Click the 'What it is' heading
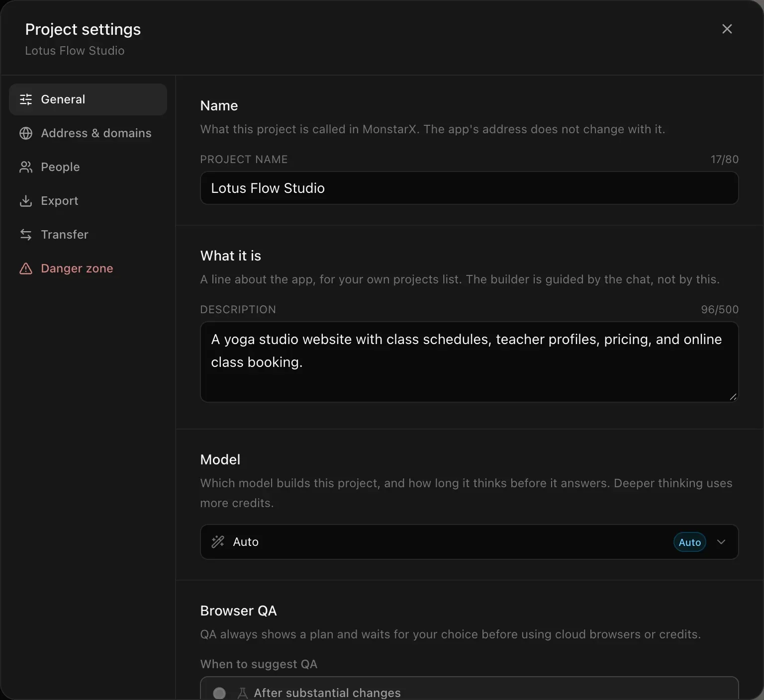The width and height of the screenshot is (764, 700). [230, 256]
